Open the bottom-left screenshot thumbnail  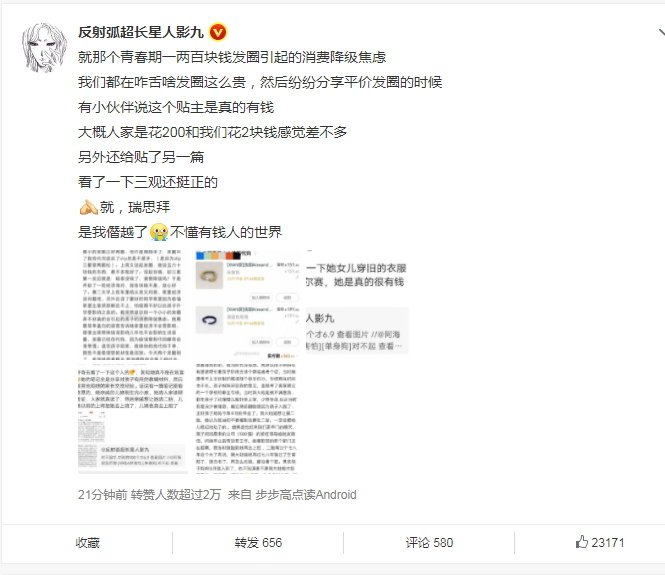point(132,419)
